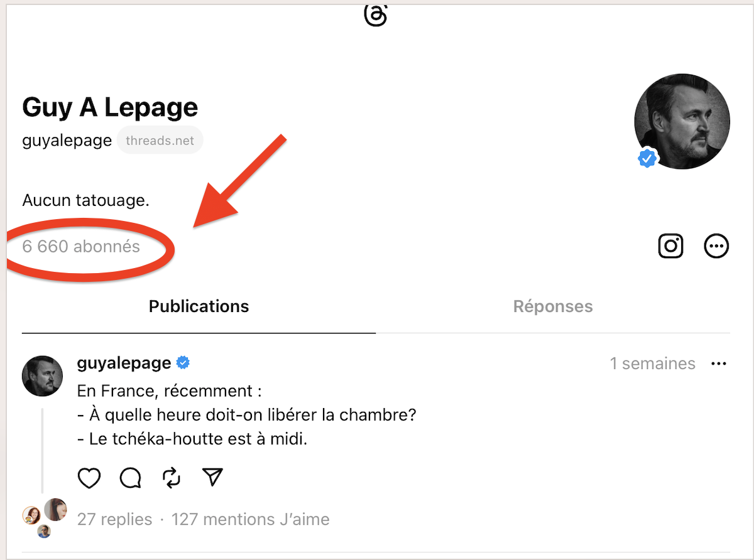Click the small post author avatar
Screen dimensions: 754x560
point(42,376)
